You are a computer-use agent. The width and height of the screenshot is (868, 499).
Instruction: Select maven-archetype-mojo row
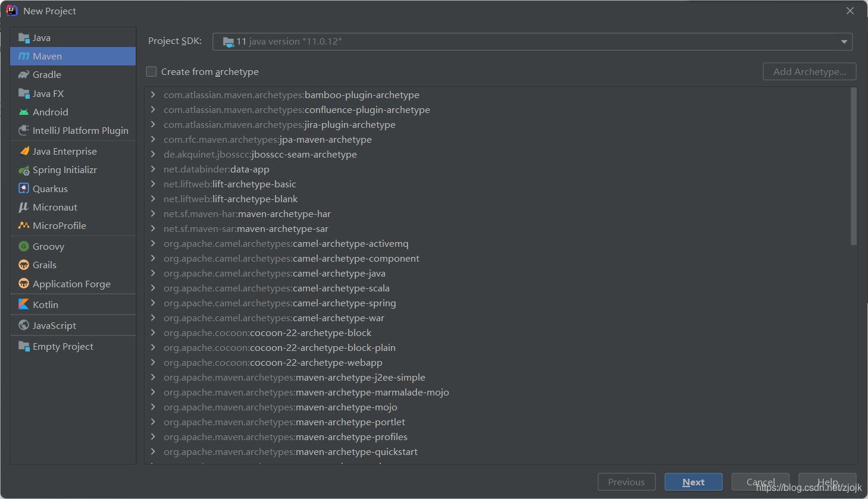[x=497, y=407]
